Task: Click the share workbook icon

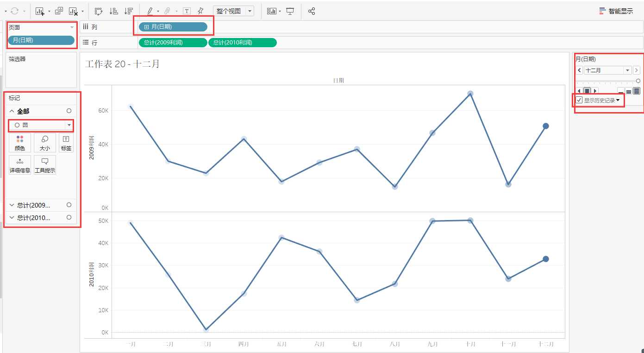Action: coord(312,11)
